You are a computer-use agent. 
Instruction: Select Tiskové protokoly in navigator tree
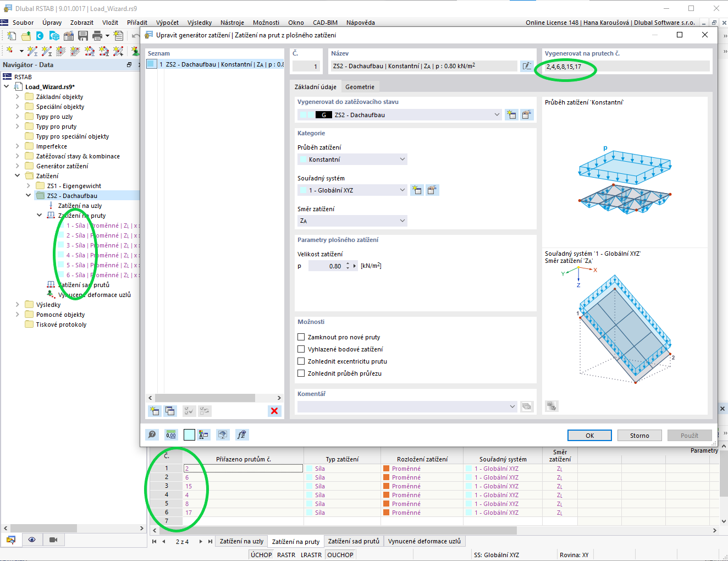click(61, 324)
